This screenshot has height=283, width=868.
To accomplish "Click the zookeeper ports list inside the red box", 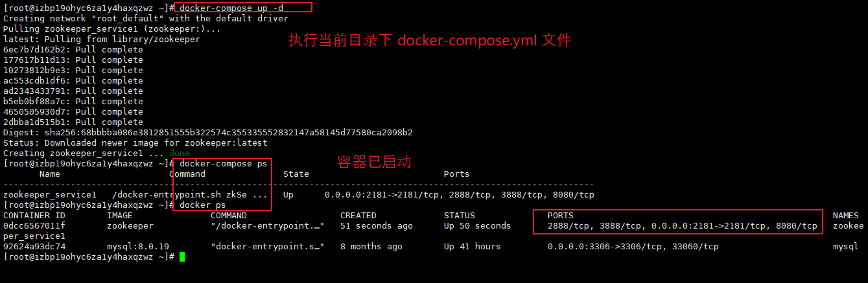I will 683,226.
